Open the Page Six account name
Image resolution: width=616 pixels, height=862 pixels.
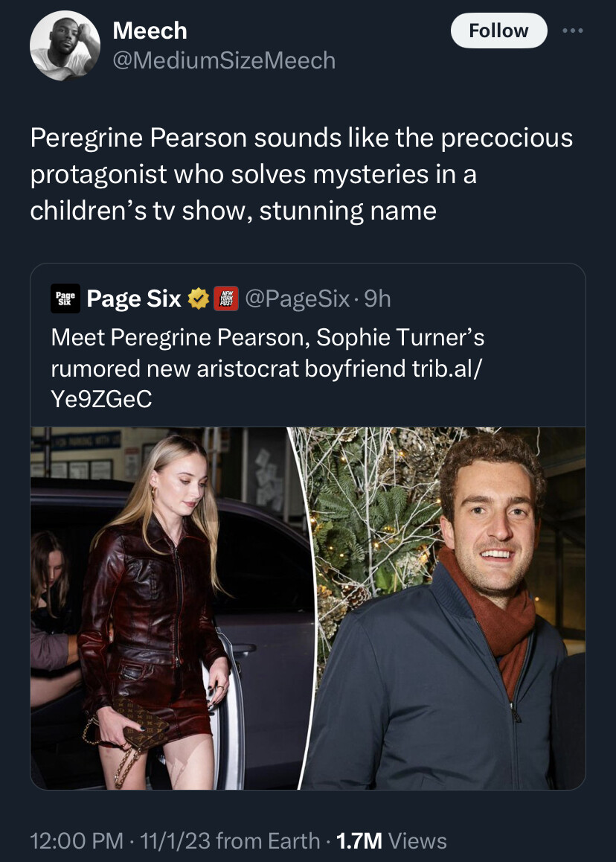[x=134, y=298]
